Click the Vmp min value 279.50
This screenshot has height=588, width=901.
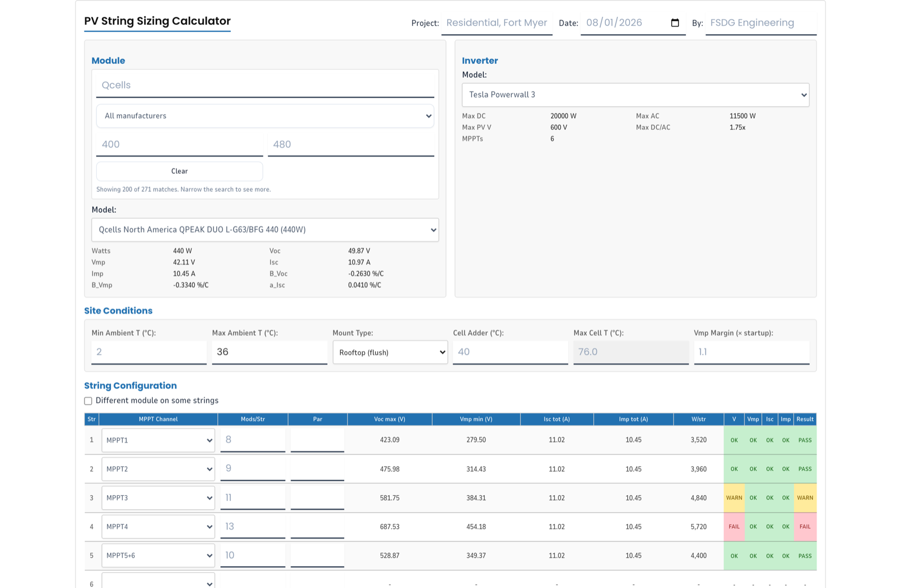(x=476, y=440)
